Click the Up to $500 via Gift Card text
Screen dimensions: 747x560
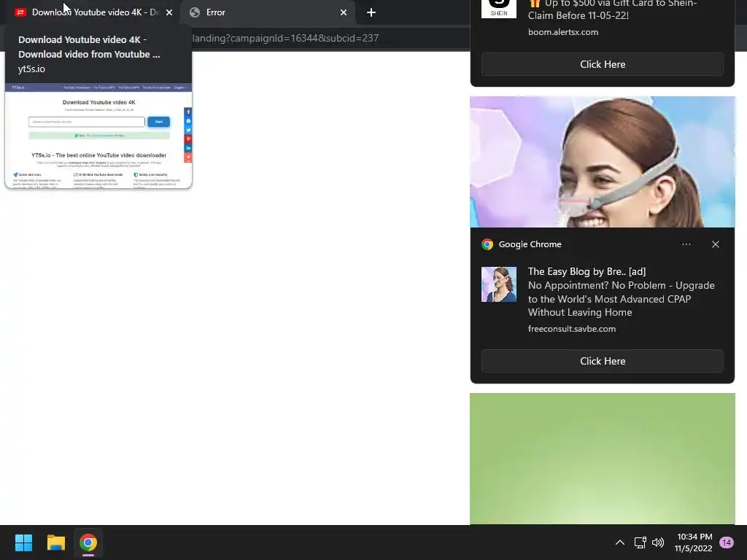pyautogui.click(x=613, y=9)
